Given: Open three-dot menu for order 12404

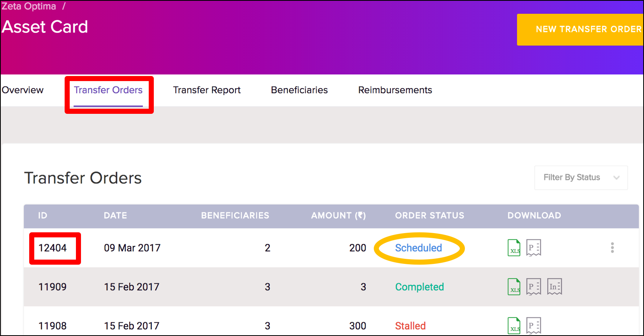Looking at the screenshot, I should point(612,248).
